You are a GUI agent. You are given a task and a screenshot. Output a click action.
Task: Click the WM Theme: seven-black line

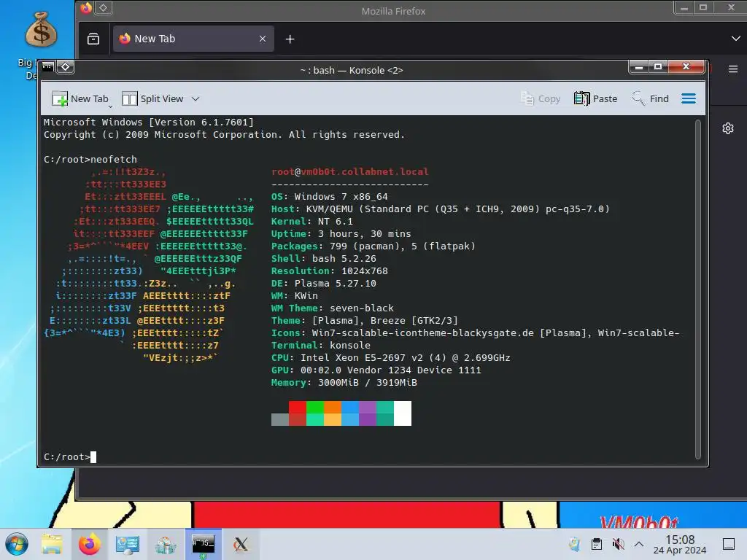click(333, 308)
